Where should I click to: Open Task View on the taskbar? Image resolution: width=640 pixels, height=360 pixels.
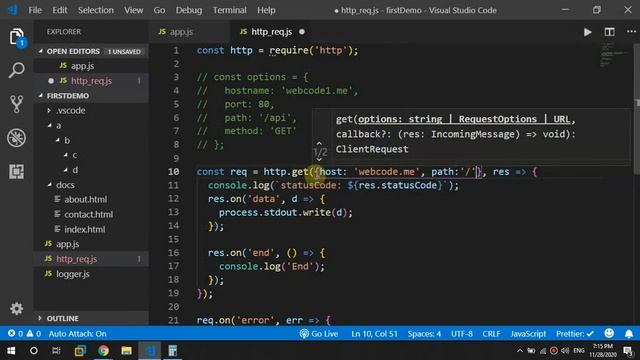[56, 351]
